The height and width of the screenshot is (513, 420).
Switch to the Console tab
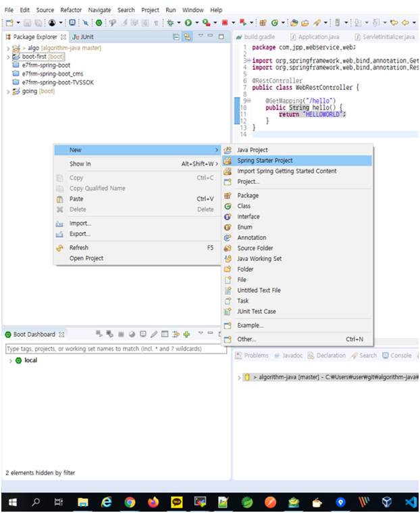397,356
